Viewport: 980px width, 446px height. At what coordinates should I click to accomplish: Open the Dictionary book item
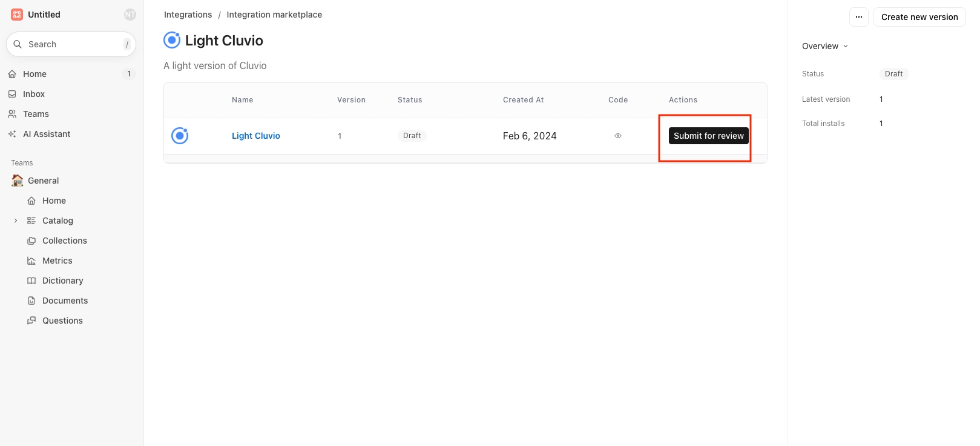62,281
